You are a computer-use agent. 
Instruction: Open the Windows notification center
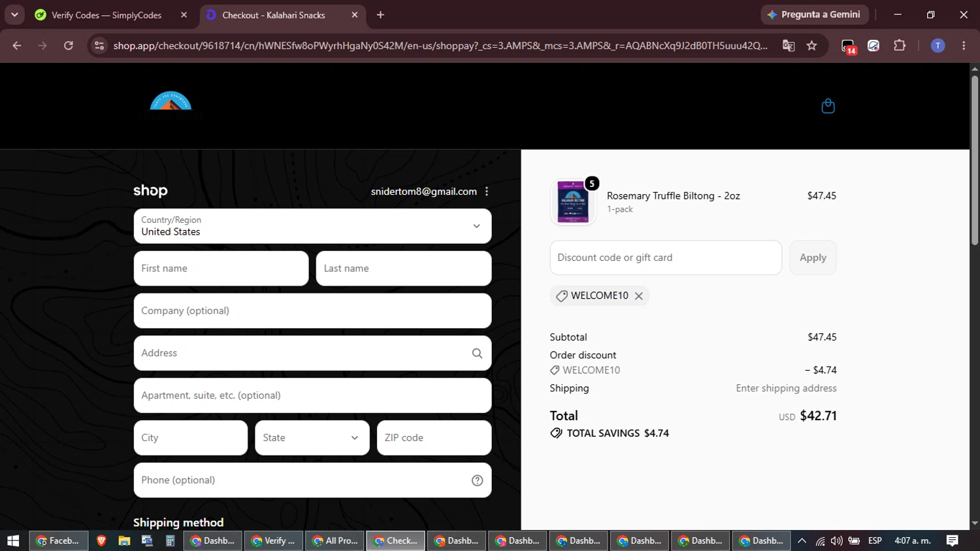[x=953, y=541]
